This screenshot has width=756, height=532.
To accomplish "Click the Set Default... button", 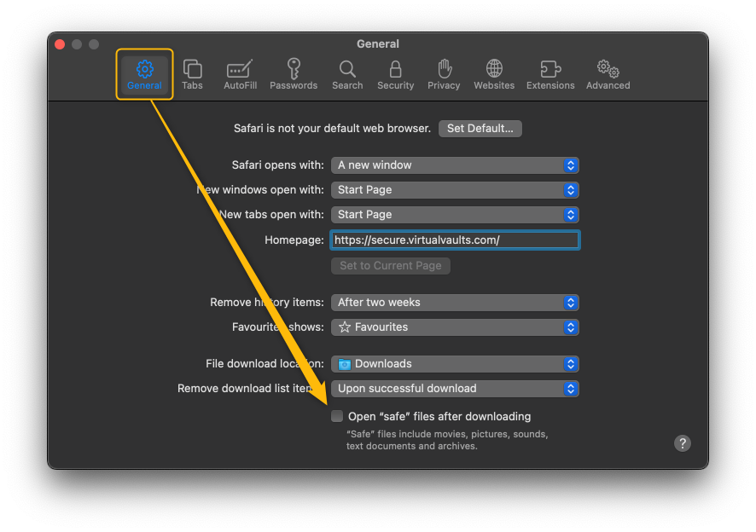I will [x=480, y=129].
